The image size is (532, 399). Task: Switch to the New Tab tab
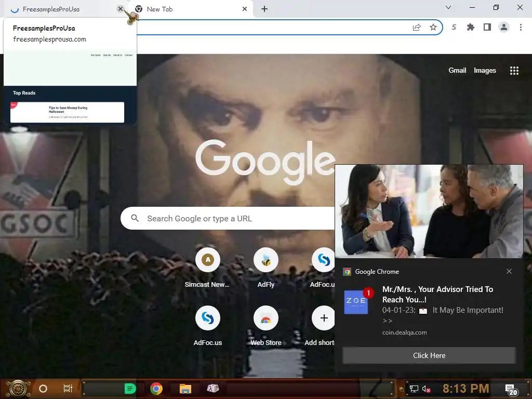[190, 9]
